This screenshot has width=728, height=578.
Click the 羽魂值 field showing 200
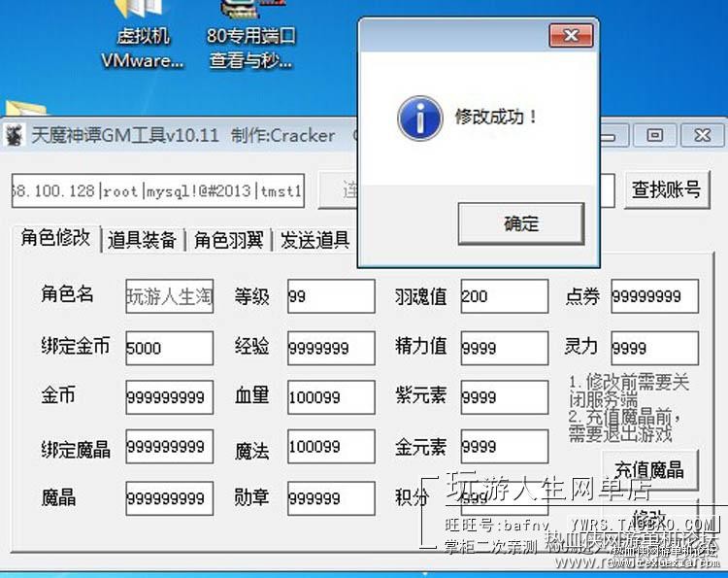point(505,296)
